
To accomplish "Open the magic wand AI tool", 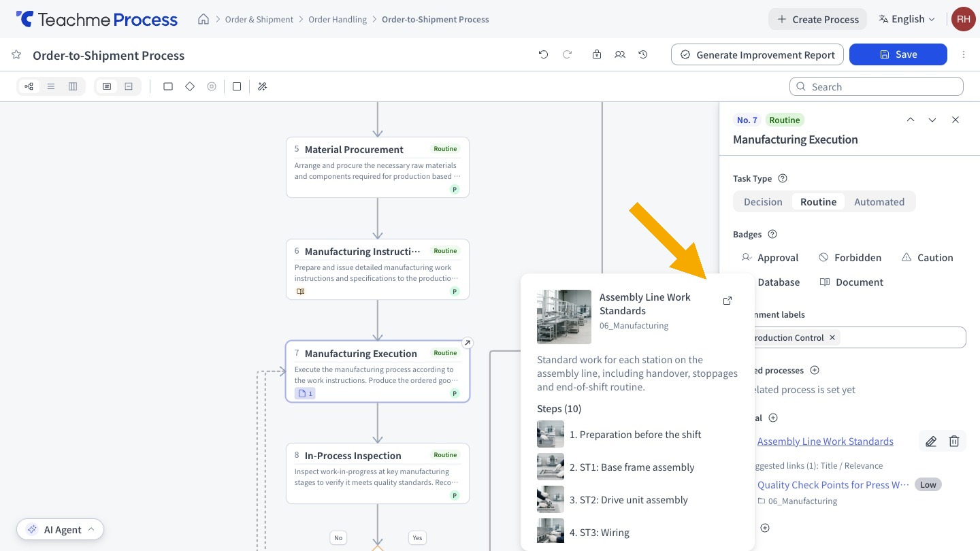I will pos(263,86).
